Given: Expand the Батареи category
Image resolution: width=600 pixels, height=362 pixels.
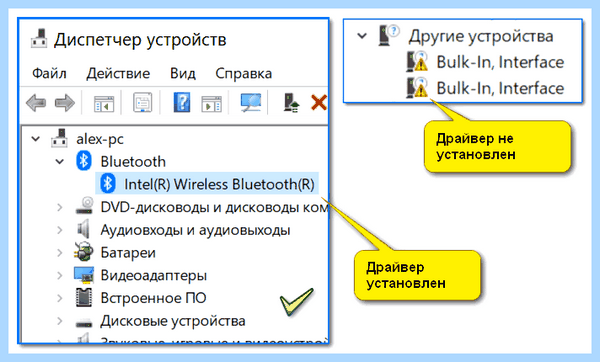Looking at the screenshot, I should click(60, 252).
